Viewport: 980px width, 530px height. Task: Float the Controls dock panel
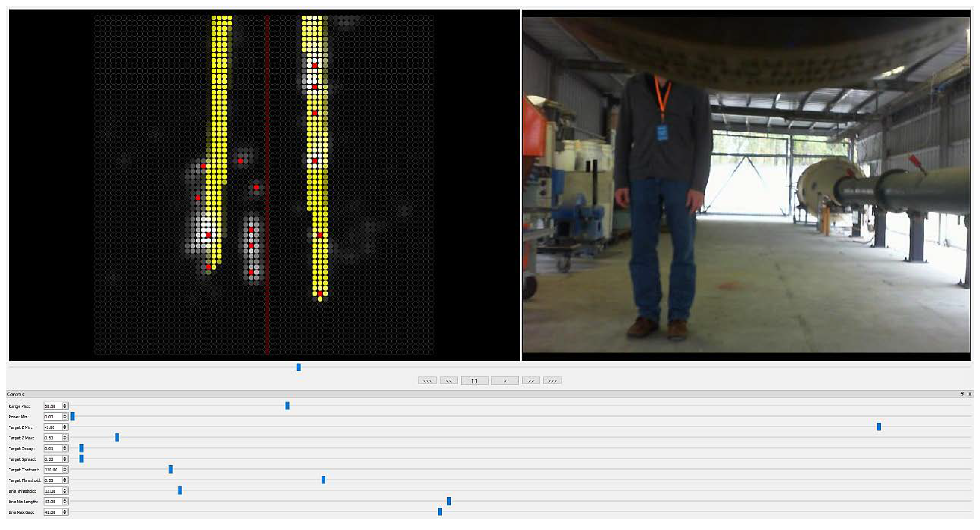[x=962, y=394]
